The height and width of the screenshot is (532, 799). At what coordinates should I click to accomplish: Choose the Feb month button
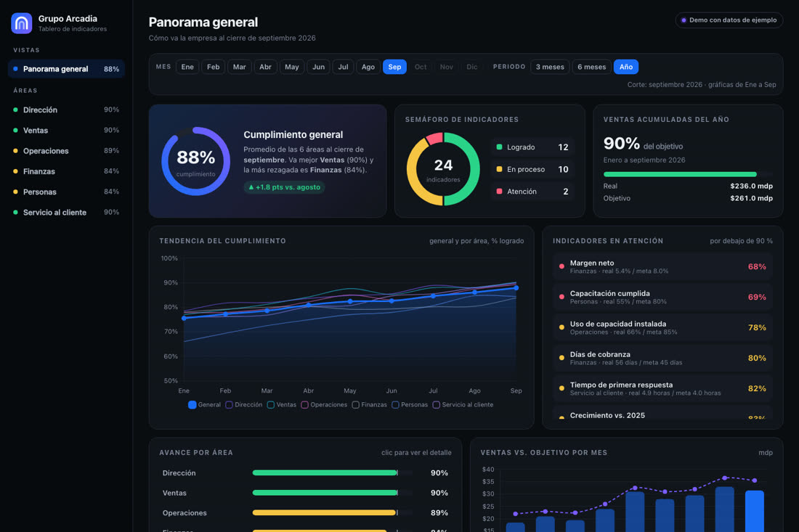tap(213, 67)
